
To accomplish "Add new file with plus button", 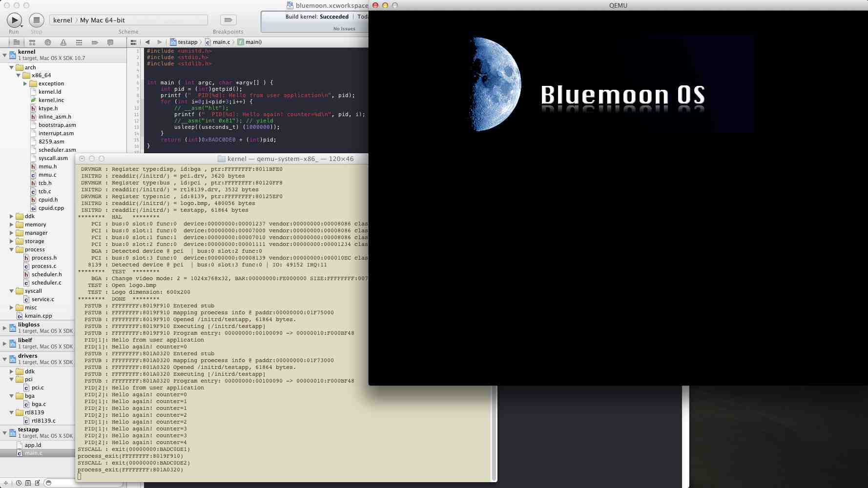I will tap(6, 483).
